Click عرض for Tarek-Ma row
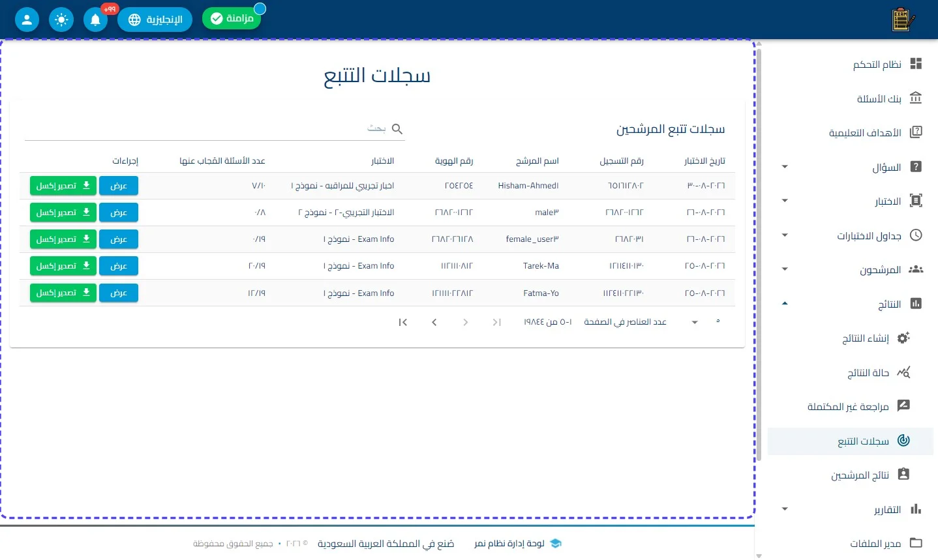Screen dimensions: 938x560 click(119, 266)
